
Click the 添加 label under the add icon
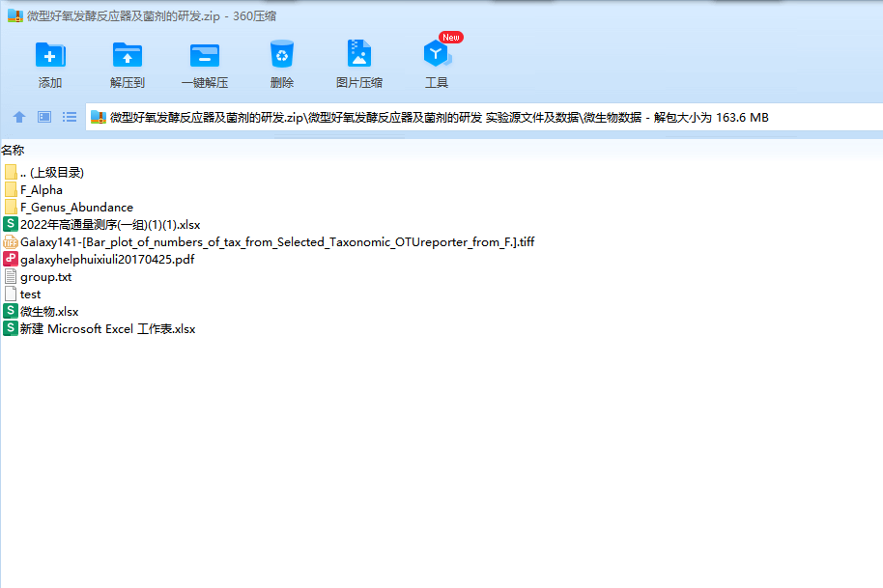(50, 83)
